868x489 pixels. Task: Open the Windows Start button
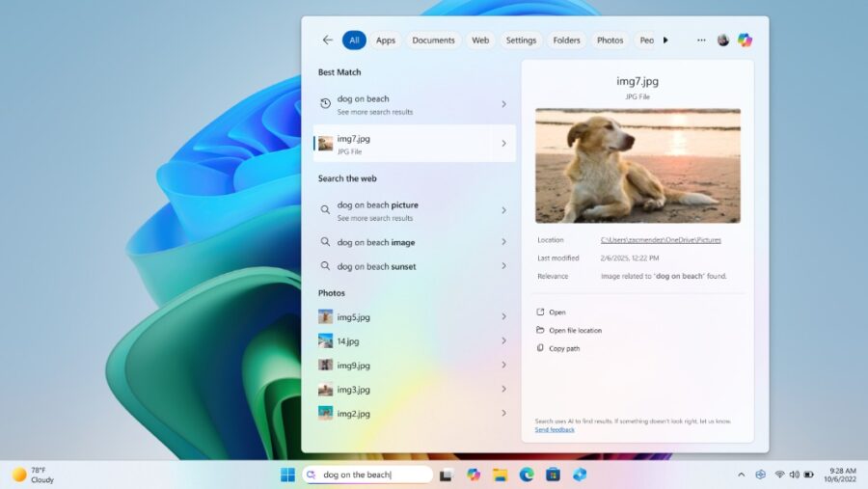click(287, 475)
